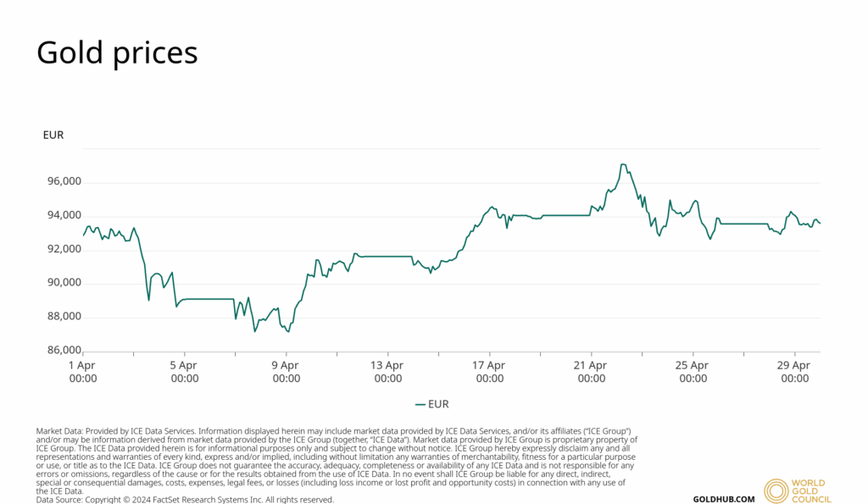Select the 25 Apr x-axis label
Image resolution: width=868 pixels, height=504 pixels.
coord(693,372)
